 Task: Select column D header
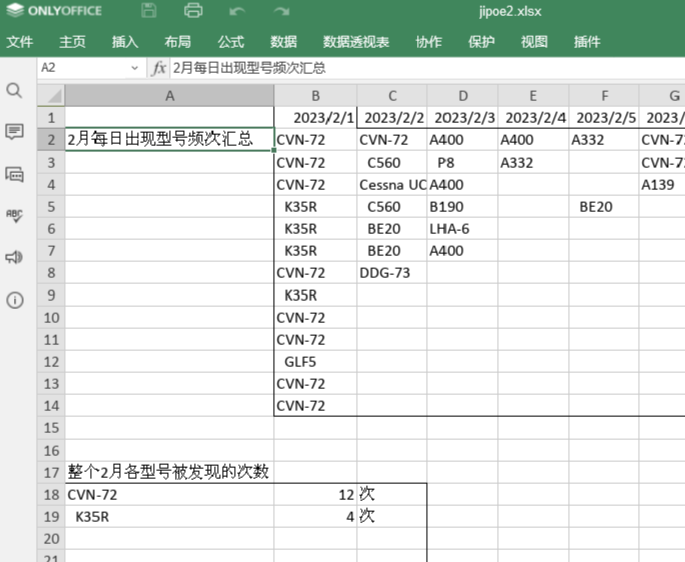pos(463,96)
